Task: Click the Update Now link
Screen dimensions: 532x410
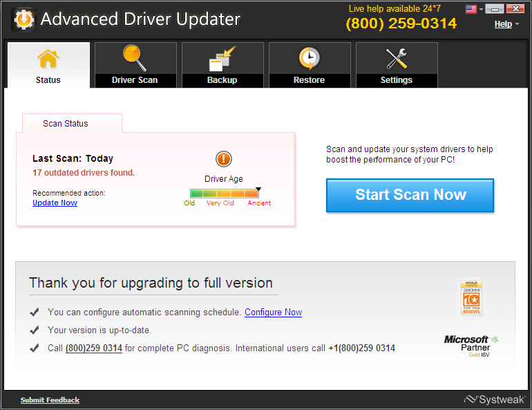Action: click(55, 203)
